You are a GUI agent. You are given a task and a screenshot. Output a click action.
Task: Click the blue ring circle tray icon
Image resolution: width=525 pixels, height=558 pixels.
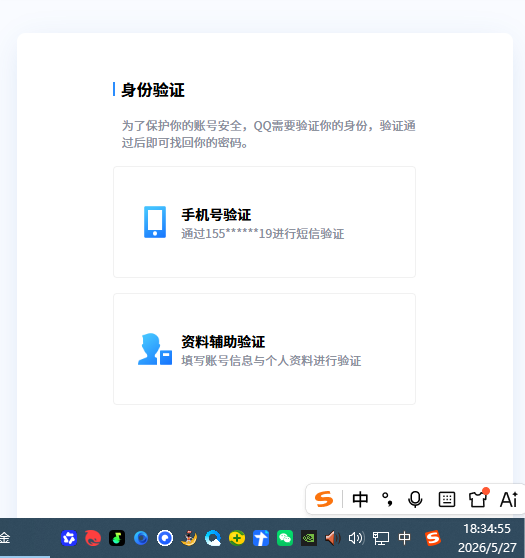point(165,538)
